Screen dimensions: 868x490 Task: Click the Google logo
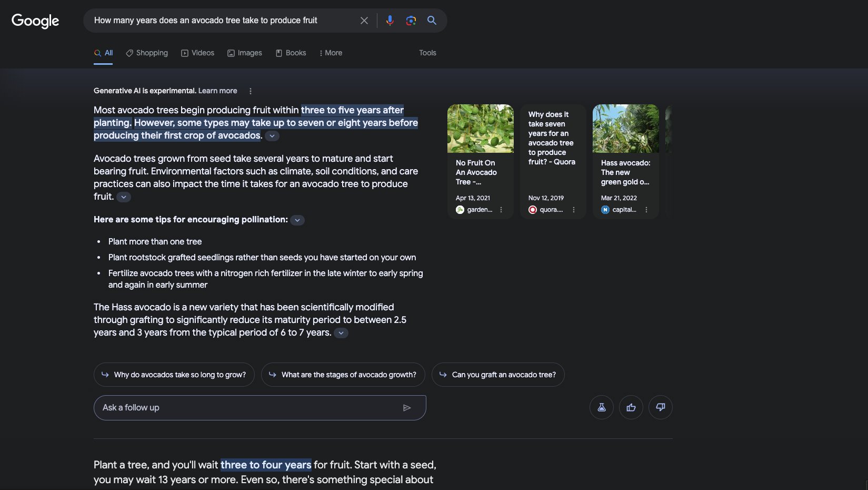tap(35, 21)
